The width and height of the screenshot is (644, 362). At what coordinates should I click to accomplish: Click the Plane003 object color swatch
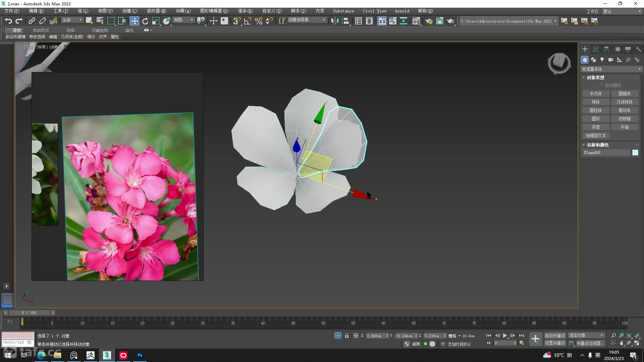point(635,153)
